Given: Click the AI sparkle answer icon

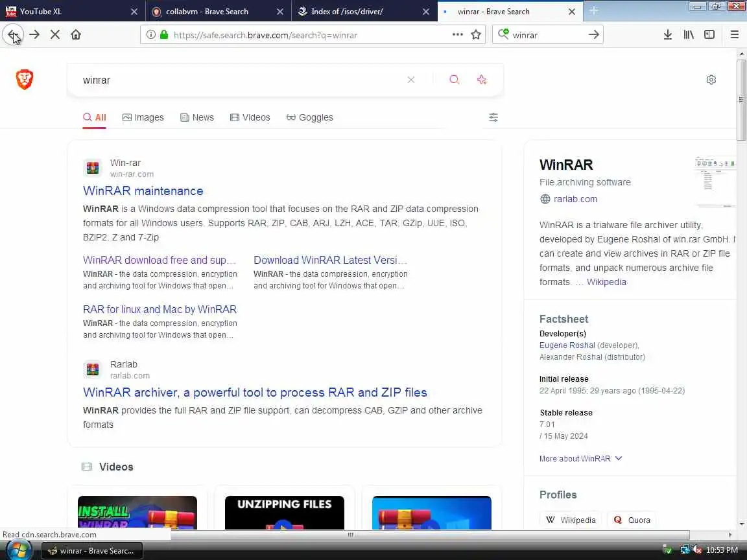Looking at the screenshot, I should 482,80.
